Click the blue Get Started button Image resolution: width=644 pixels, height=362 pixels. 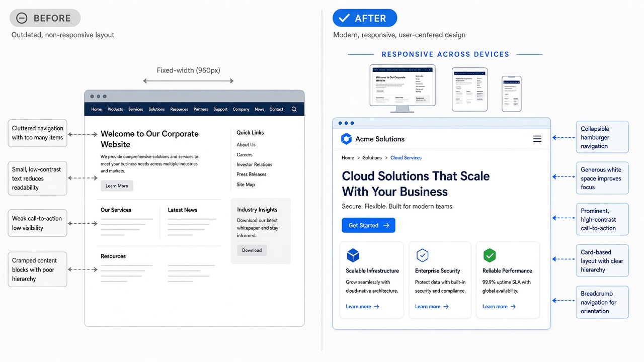pyautogui.click(x=369, y=225)
